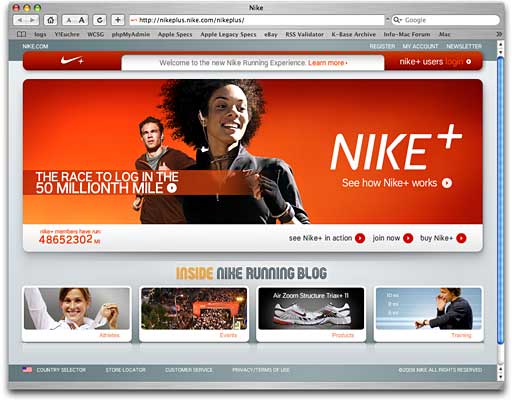
Task: Click the blue vertical scrollbar thumb
Action: [500, 200]
